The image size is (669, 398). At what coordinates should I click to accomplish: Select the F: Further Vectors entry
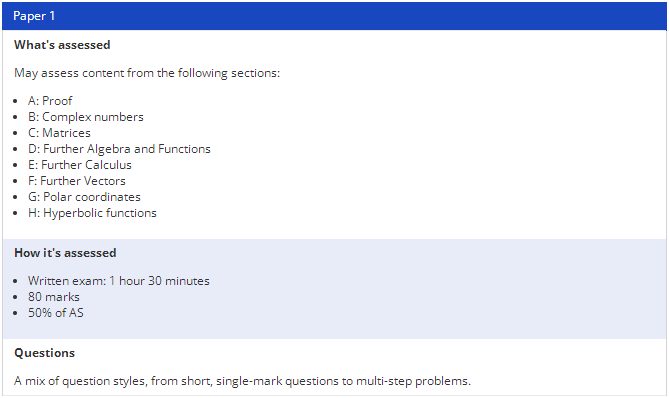[x=77, y=181]
